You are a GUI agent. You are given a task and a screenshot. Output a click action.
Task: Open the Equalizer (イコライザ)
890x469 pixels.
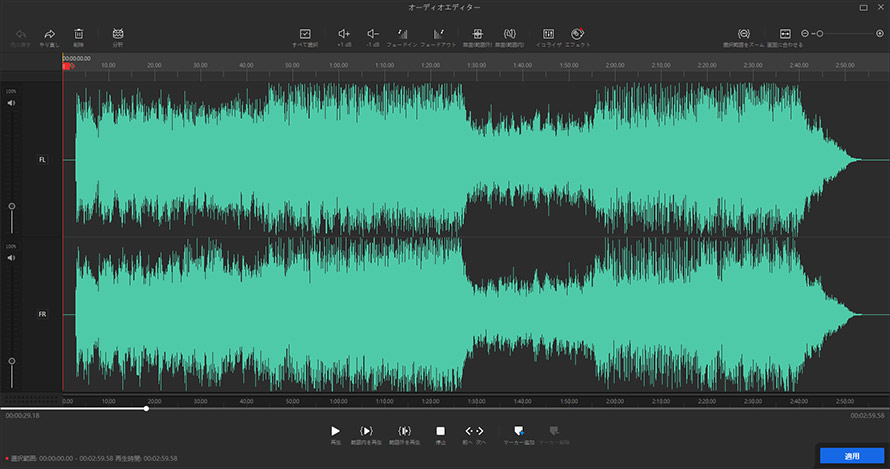tap(548, 34)
